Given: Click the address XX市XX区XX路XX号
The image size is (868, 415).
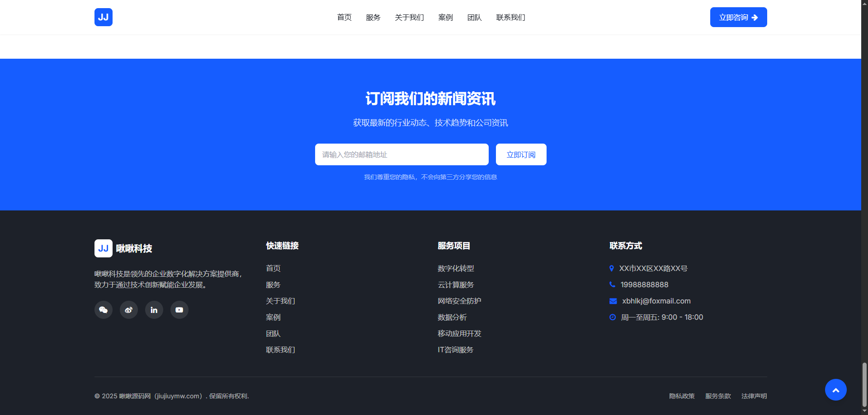Looking at the screenshot, I should 653,268.
